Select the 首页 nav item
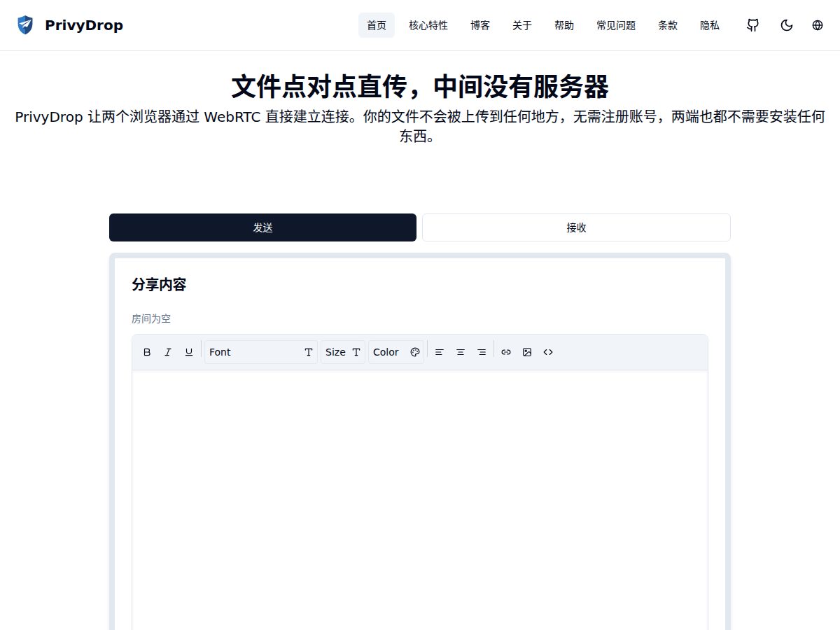The height and width of the screenshot is (630, 840). point(377,25)
